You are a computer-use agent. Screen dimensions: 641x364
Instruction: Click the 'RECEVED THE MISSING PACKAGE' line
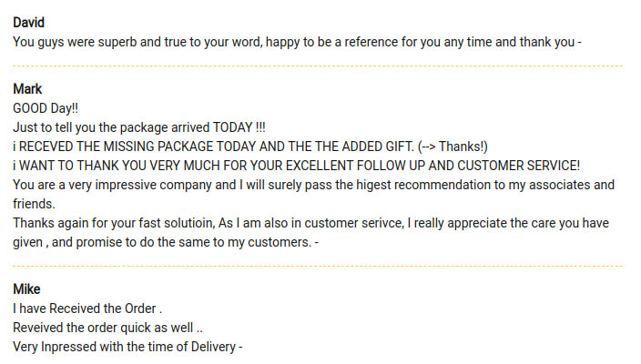pos(250,147)
